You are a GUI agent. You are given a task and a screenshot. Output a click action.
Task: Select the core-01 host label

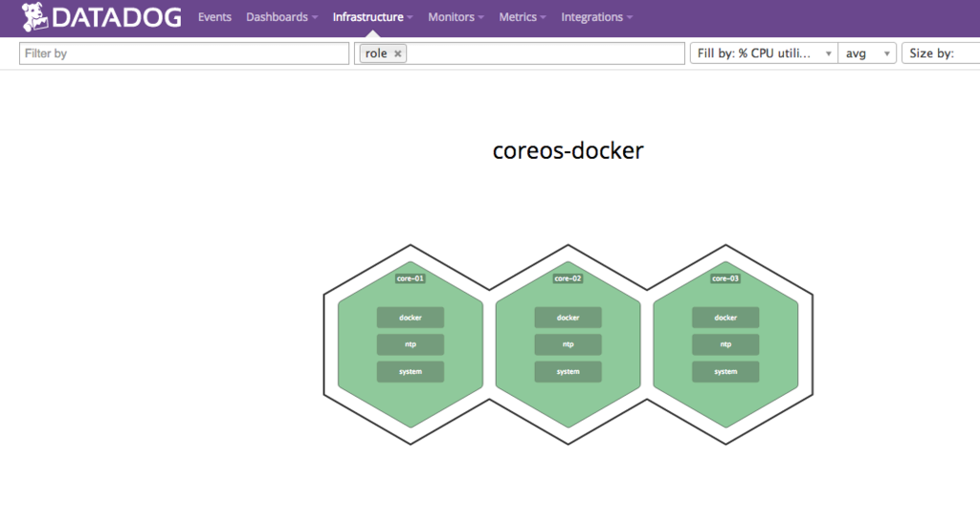[410, 278]
